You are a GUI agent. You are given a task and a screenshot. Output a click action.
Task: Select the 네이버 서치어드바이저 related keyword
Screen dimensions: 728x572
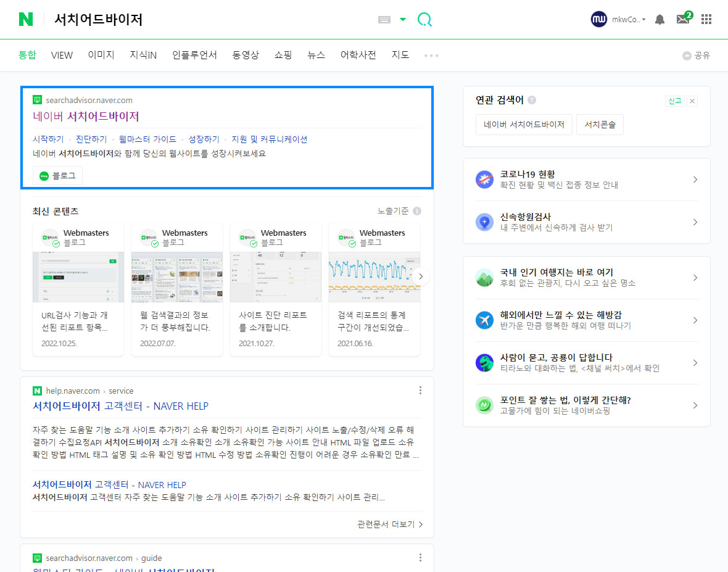[x=524, y=125]
